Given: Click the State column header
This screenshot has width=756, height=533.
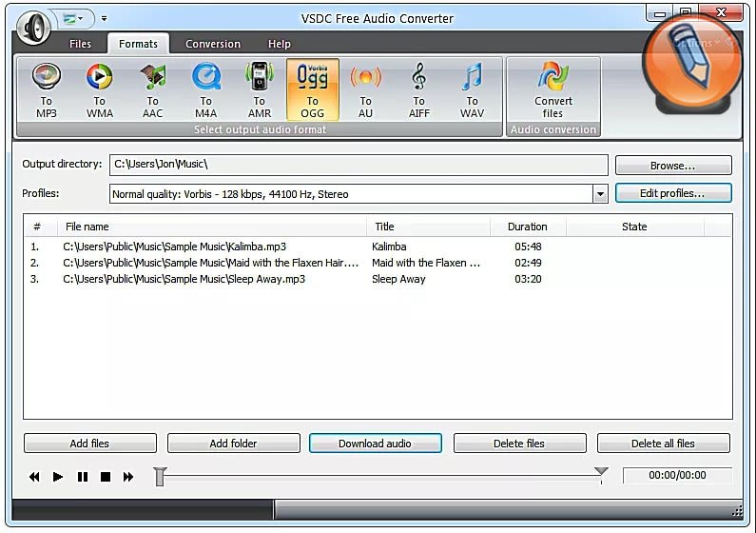Looking at the screenshot, I should (635, 227).
